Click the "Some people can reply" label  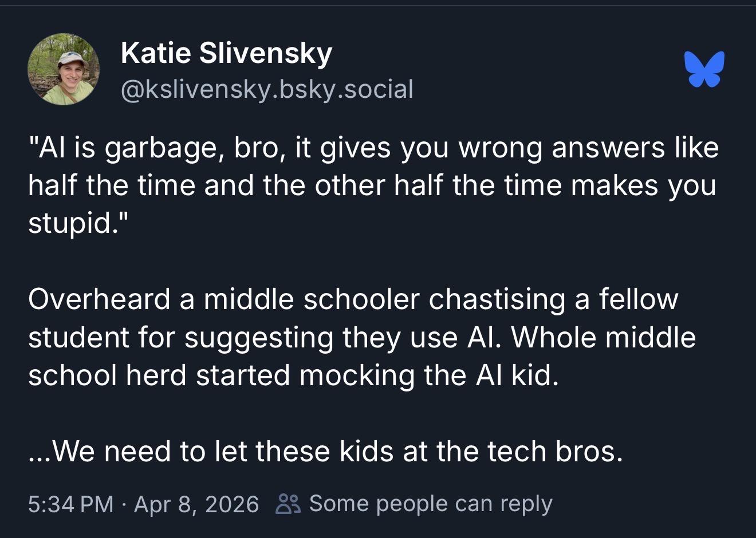coord(431,504)
